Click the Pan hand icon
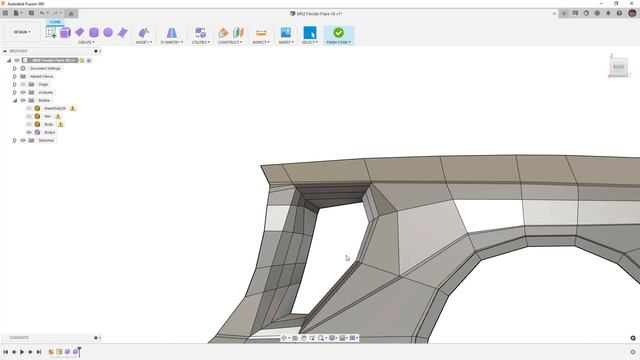The image size is (640, 360). pyautogui.click(x=304, y=338)
